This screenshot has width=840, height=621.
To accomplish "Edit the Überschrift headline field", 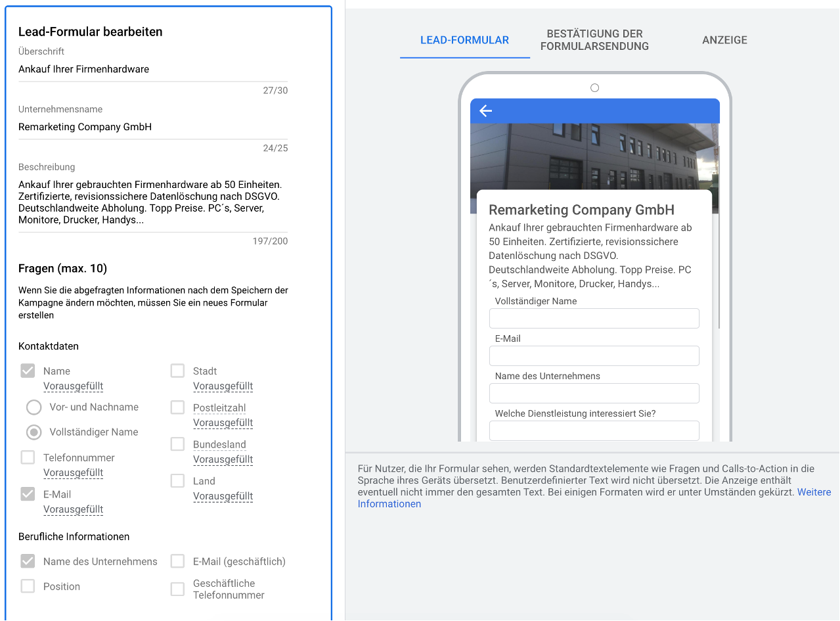I will (x=153, y=70).
